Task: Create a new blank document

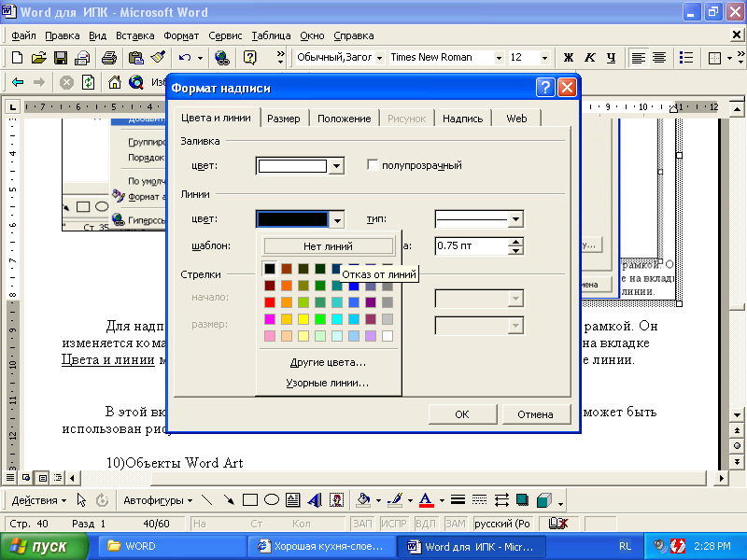Action: point(17,58)
